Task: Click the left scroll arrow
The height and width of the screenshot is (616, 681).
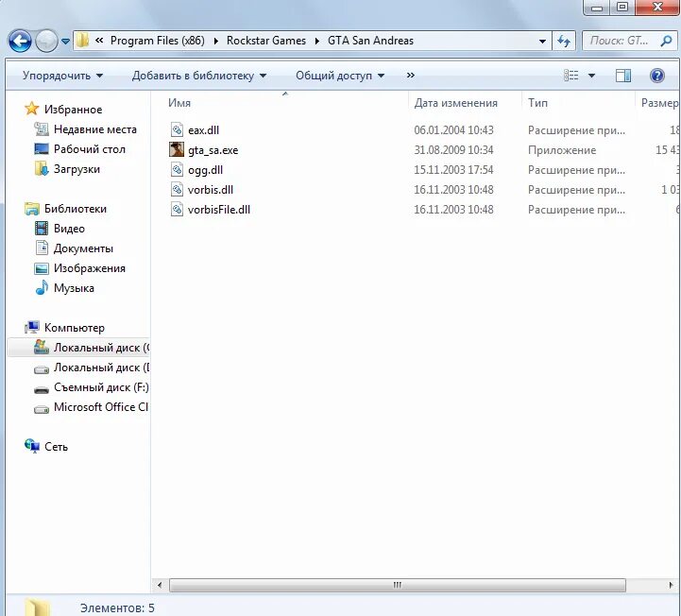Action: click(x=160, y=585)
